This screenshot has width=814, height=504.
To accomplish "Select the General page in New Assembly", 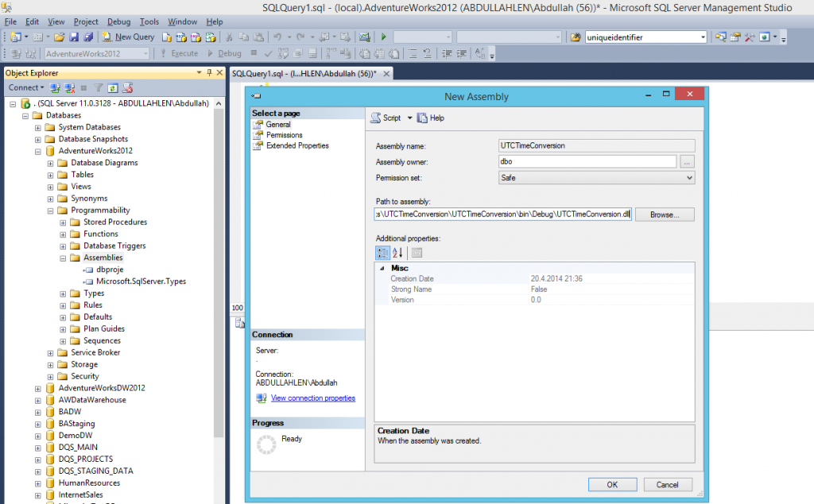I will click(x=278, y=125).
